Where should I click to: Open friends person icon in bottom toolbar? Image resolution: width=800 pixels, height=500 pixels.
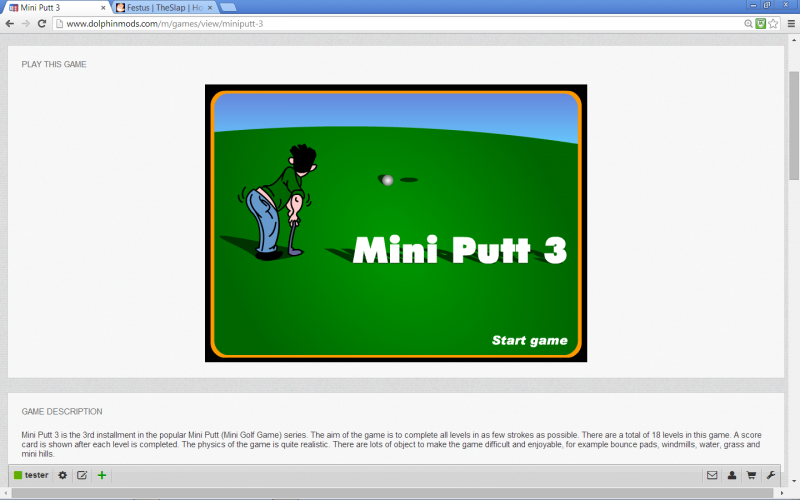click(732, 475)
